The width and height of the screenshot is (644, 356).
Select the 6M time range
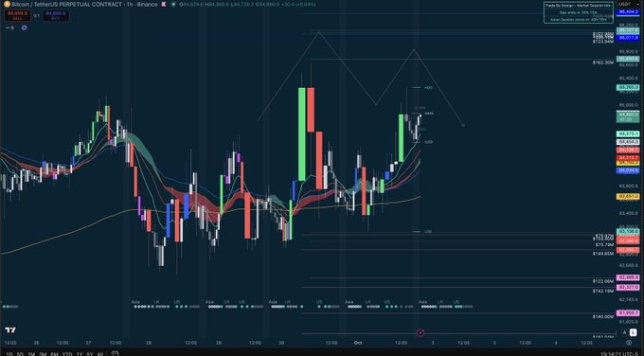(x=54, y=354)
